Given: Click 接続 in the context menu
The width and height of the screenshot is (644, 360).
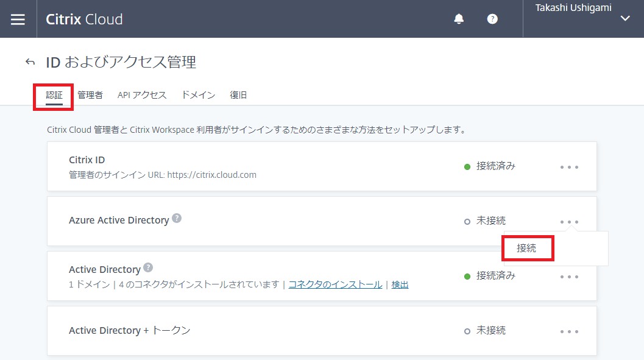Looking at the screenshot, I should click(x=528, y=248).
